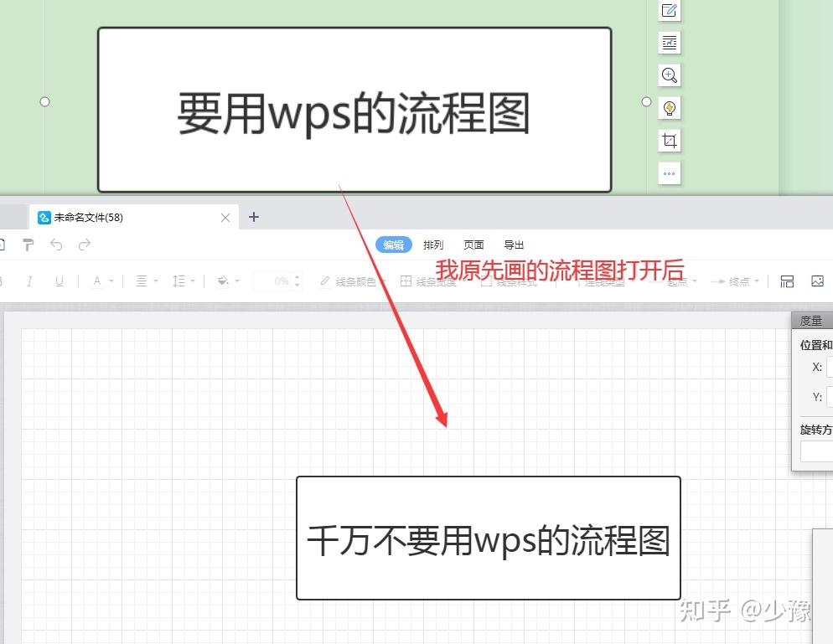Click the format painter icon
Viewport: 833px width, 644px height.
click(x=28, y=245)
